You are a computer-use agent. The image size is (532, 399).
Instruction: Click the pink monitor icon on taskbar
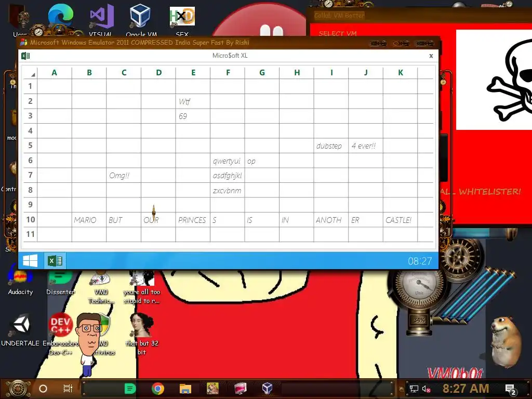[x=240, y=389]
